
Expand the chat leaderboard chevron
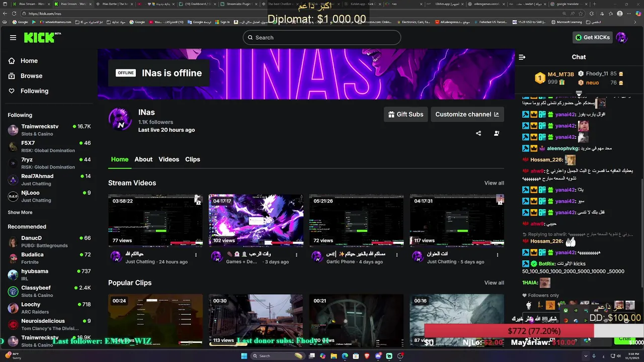(x=579, y=94)
